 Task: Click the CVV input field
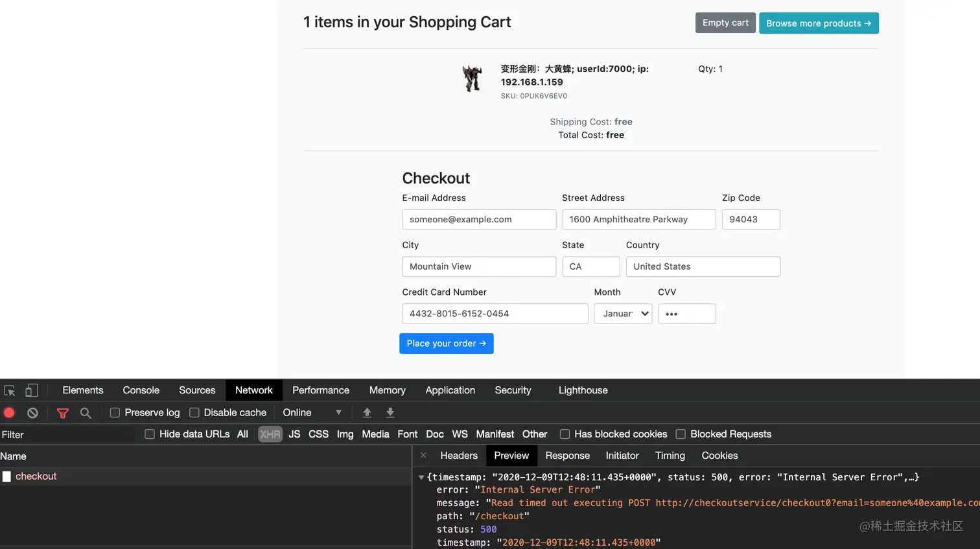pyautogui.click(x=687, y=314)
